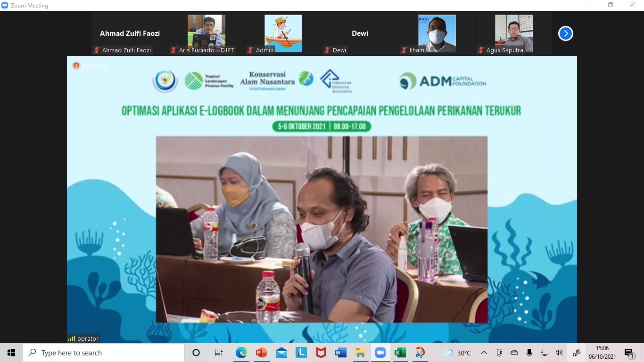Switch to Excel on the taskbar
Screen dimensions: 644x362
(x=400, y=353)
